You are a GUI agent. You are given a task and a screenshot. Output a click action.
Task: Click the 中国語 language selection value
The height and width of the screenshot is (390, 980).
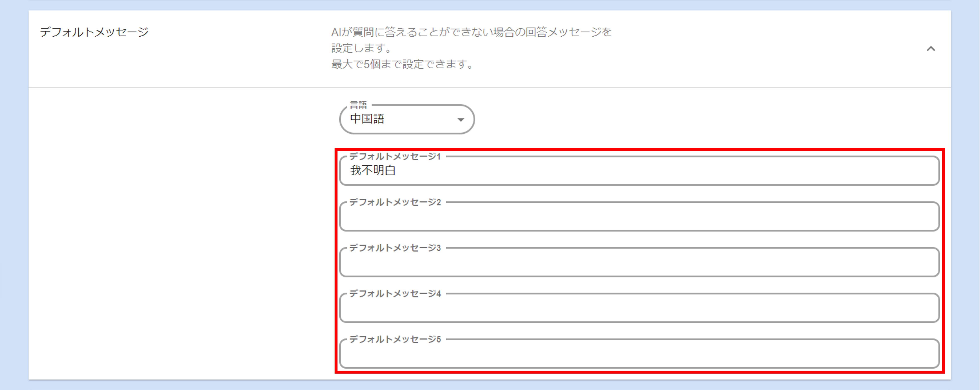[367, 119]
